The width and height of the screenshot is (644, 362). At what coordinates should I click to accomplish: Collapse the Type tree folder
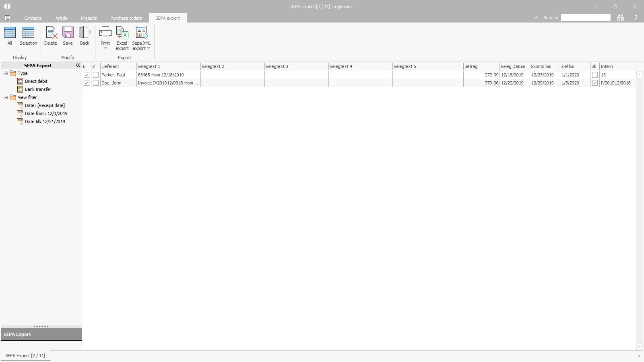pyautogui.click(x=6, y=73)
